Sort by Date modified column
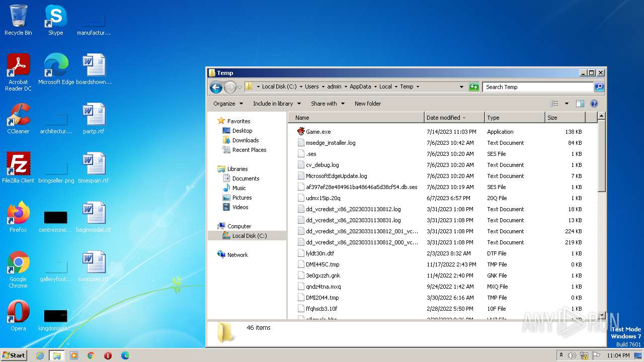The width and height of the screenshot is (644, 362). [x=454, y=118]
